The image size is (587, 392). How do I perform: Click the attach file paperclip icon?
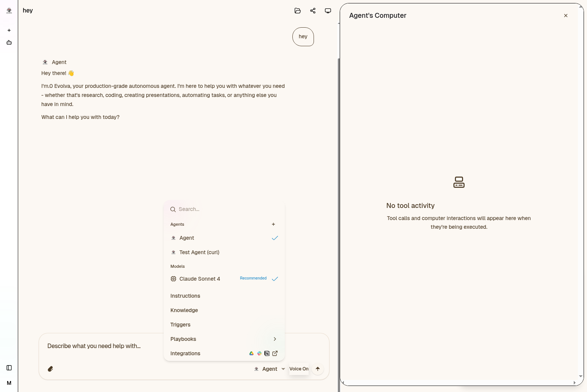click(x=50, y=369)
